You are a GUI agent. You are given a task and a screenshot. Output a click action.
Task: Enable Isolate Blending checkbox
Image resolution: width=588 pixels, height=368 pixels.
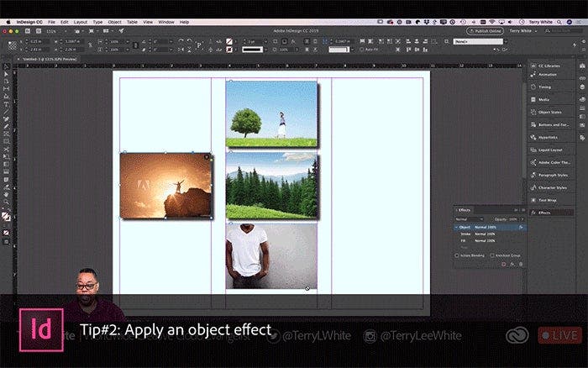[x=457, y=255]
